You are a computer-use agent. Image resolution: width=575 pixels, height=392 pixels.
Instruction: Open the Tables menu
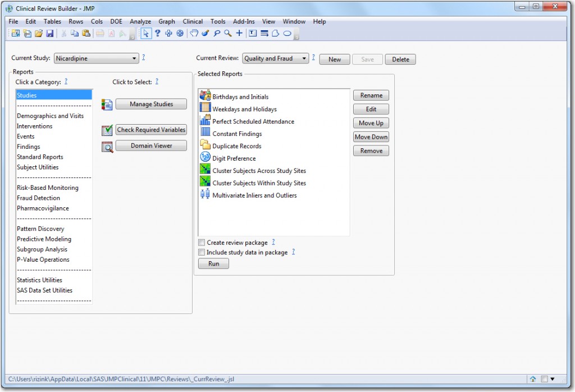(x=52, y=21)
